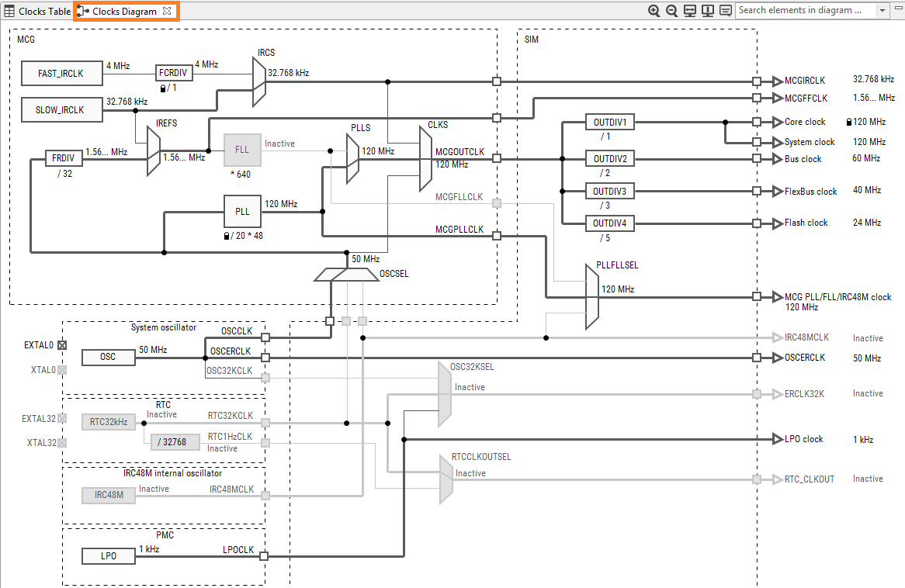Click the PLL block to configure it

click(241, 211)
